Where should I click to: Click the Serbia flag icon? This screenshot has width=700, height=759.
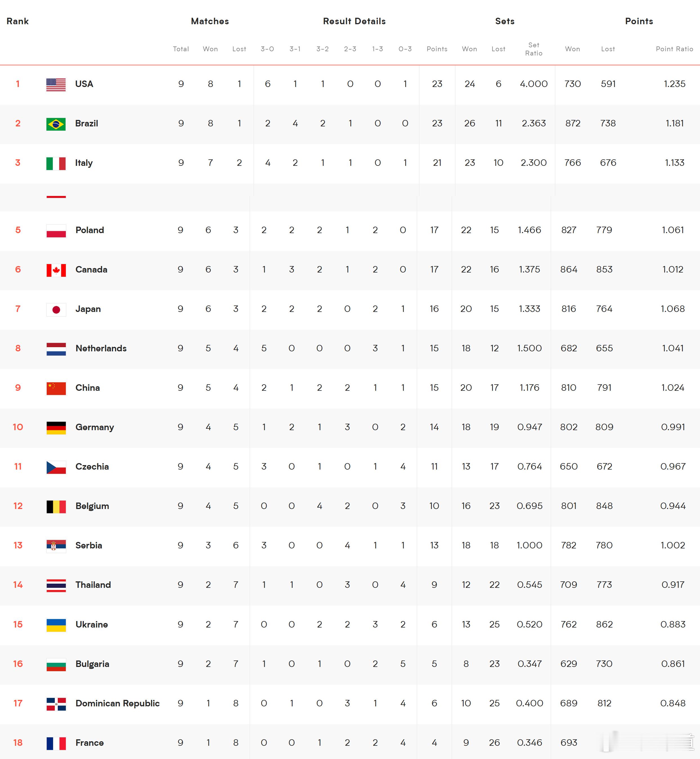(x=56, y=546)
